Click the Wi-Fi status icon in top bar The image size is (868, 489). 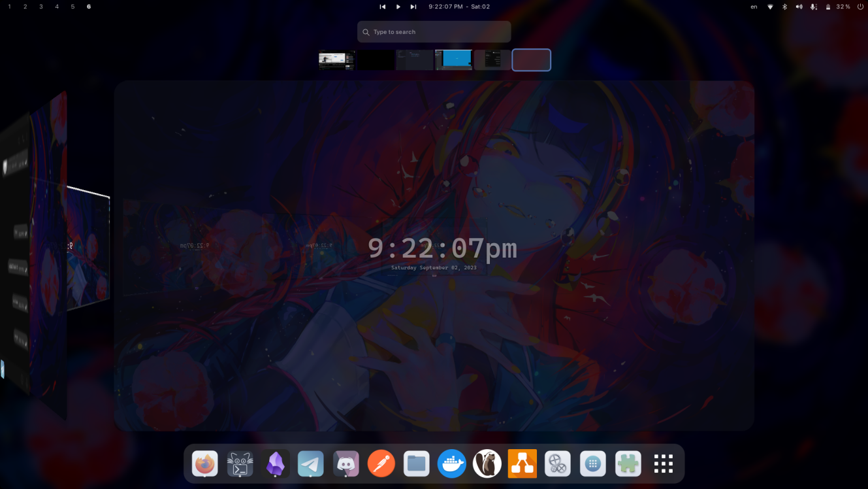[x=770, y=7]
